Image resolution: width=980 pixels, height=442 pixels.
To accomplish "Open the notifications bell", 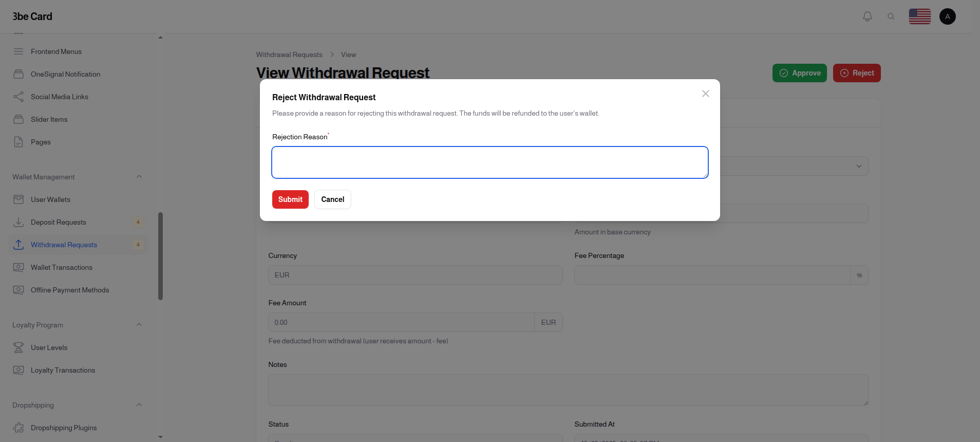I will [868, 16].
